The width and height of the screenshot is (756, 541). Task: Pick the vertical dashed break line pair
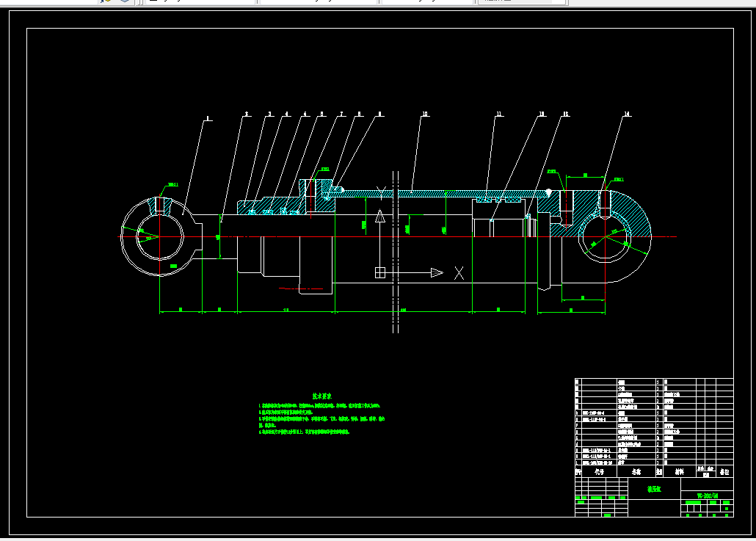coord(396,252)
